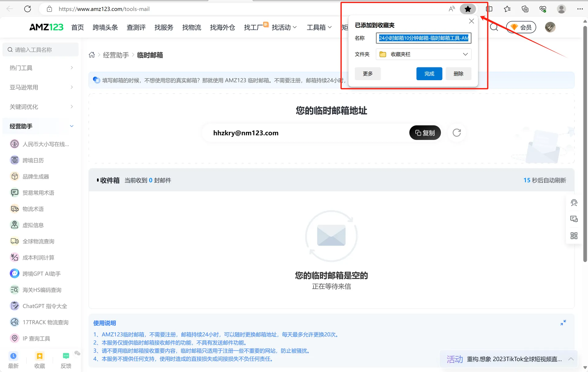Viewport: 588px width, 372px height.
Task: Copy the temporary email address with 复制
Action: (425, 133)
